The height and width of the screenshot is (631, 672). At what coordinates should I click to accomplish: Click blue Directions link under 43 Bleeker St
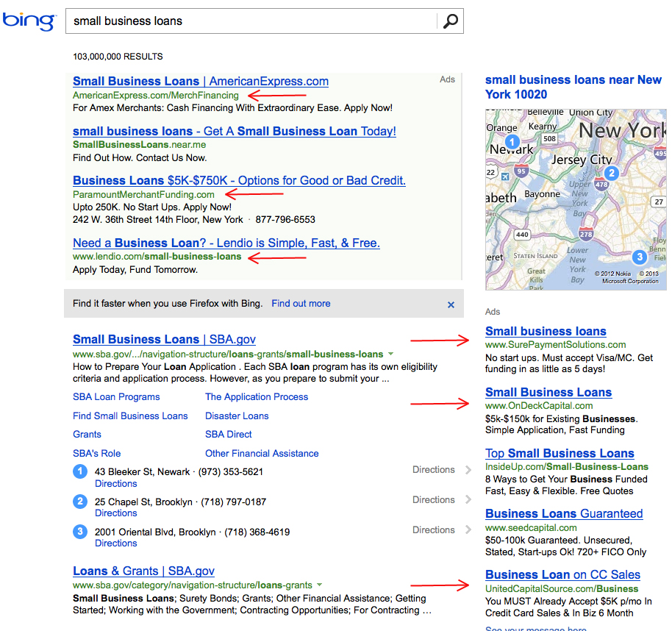(x=116, y=484)
